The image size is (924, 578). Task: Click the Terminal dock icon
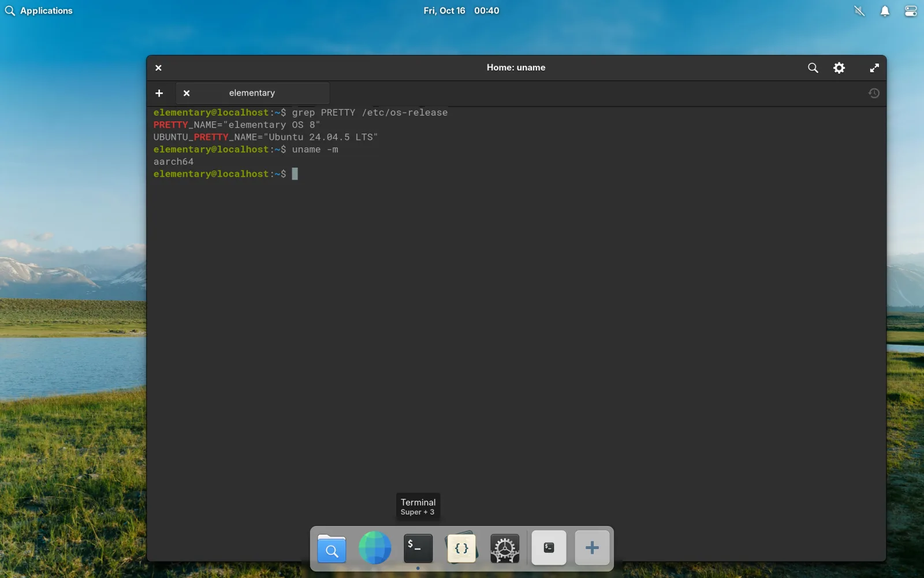pyautogui.click(x=418, y=548)
